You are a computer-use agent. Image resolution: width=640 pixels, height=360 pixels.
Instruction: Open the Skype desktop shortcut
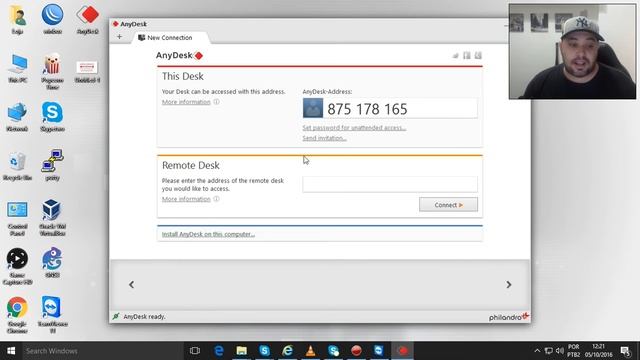point(52,117)
